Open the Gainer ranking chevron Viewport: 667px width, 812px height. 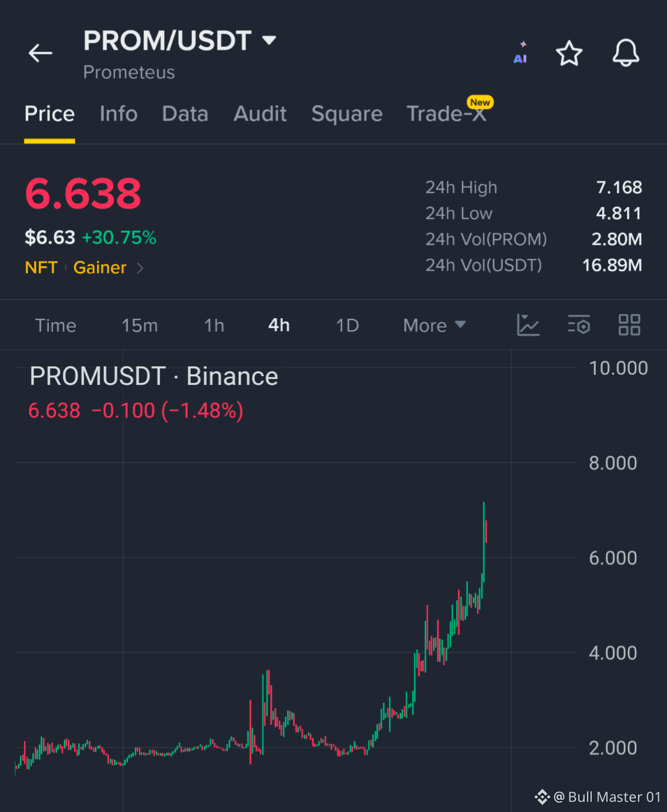[140, 268]
